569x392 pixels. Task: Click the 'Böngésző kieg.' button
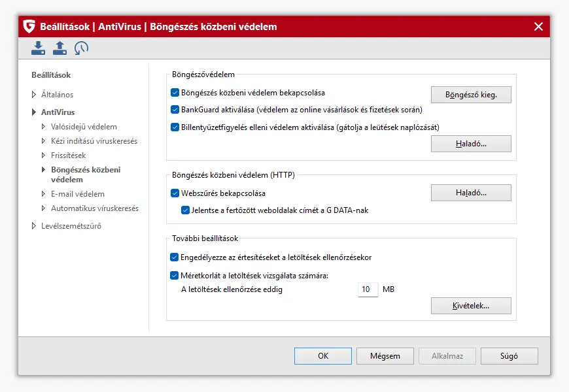(x=471, y=95)
